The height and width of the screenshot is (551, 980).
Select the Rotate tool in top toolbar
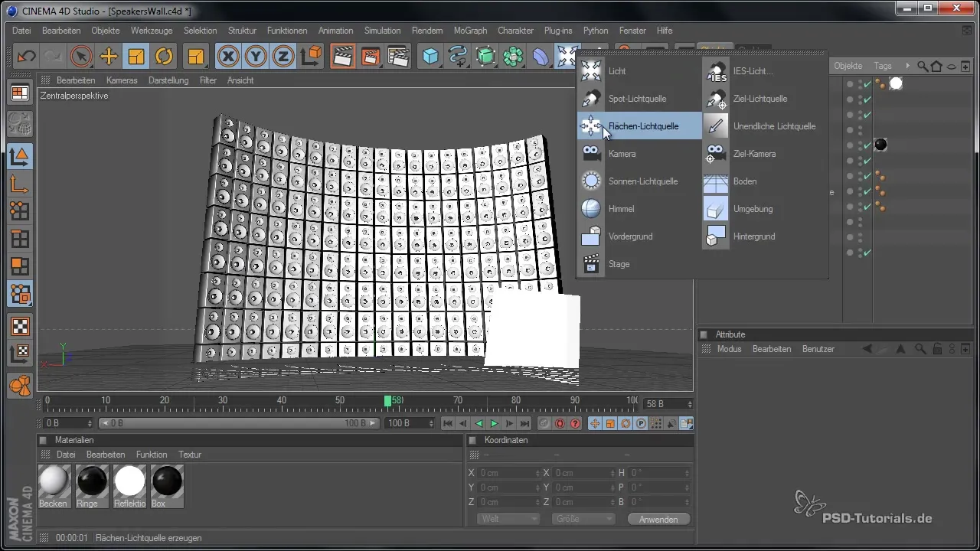pyautogui.click(x=164, y=57)
